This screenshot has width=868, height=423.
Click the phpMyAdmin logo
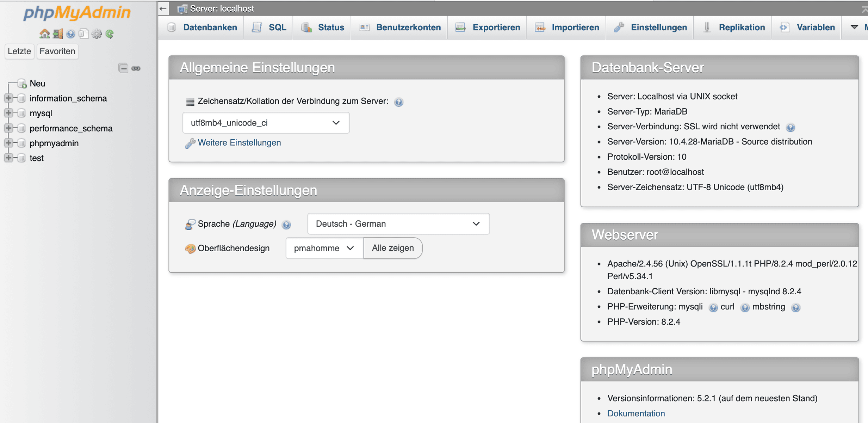[77, 13]
